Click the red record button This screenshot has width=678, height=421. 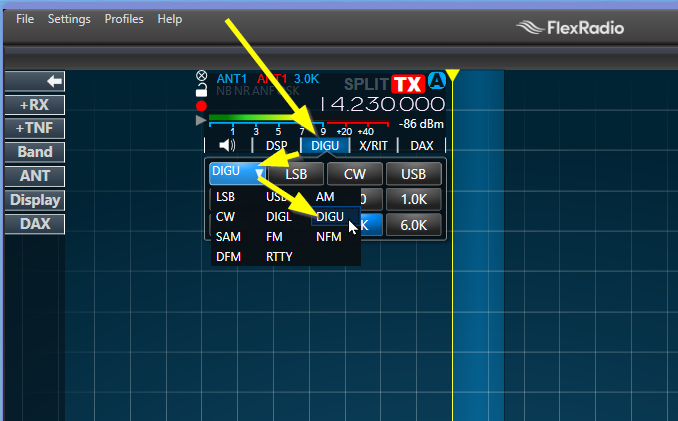point(201,105)
